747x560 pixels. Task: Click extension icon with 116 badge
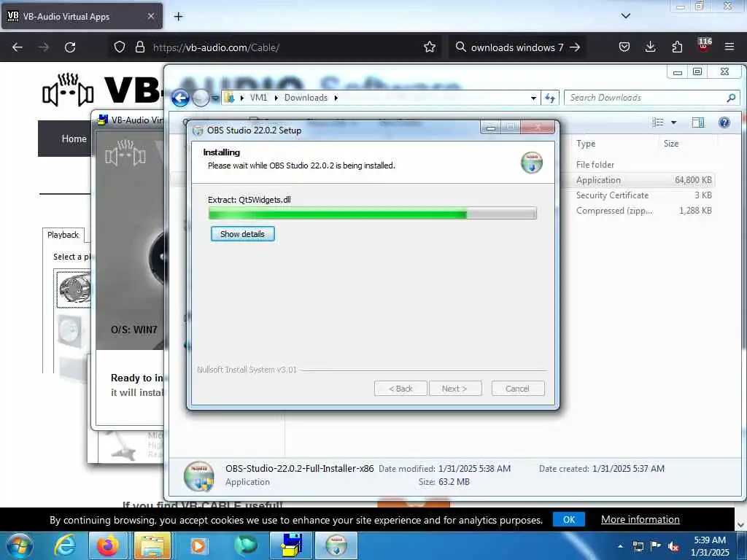click(x=704, y=46)
